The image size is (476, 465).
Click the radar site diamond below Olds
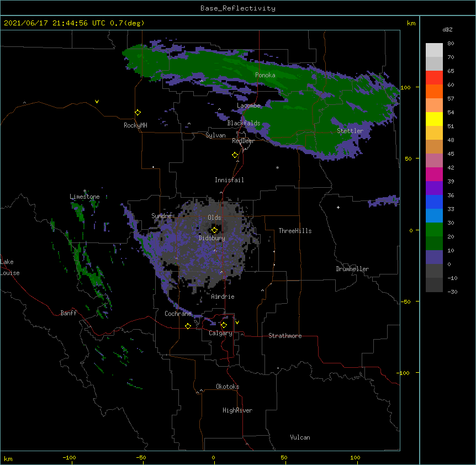214,230
